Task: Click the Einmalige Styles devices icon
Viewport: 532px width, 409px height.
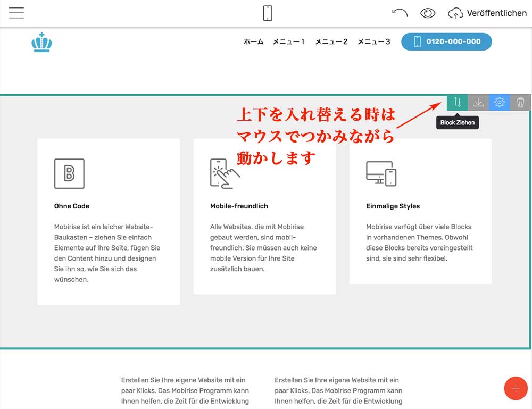Action: (x=381, y=173)
